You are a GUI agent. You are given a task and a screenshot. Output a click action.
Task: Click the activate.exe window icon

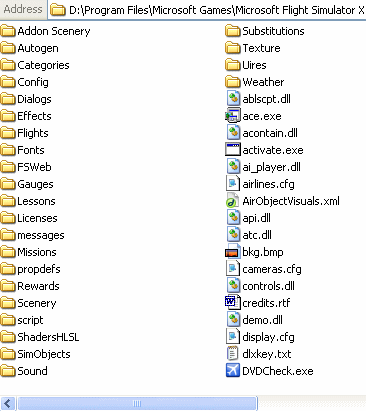(x=233, y=150)
